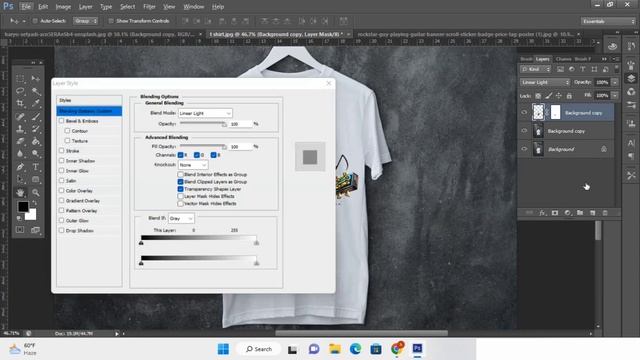This screenshot has height=360, width=640.
Task: Click the Windows Start button
Action: pyautogui.click(x=223, y=349)
